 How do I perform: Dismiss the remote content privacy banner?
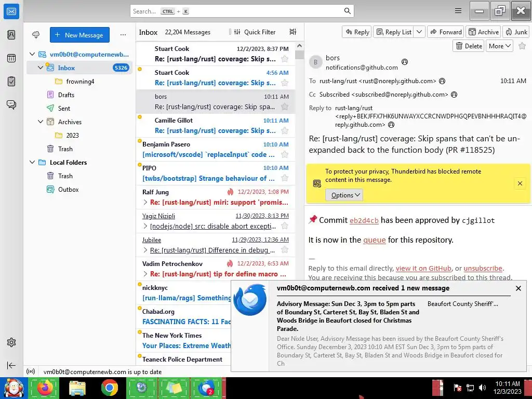coord(520,183)
